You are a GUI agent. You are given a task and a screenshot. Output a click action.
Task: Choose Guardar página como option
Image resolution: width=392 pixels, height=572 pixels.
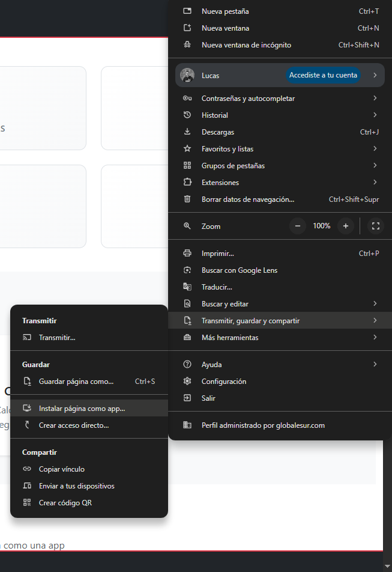[76, 382]
